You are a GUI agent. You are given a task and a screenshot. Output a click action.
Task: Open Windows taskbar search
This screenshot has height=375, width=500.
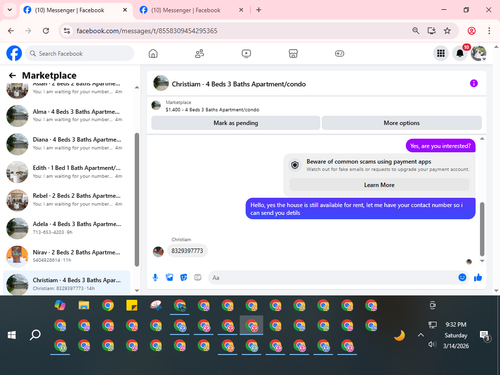pos(35,335)
